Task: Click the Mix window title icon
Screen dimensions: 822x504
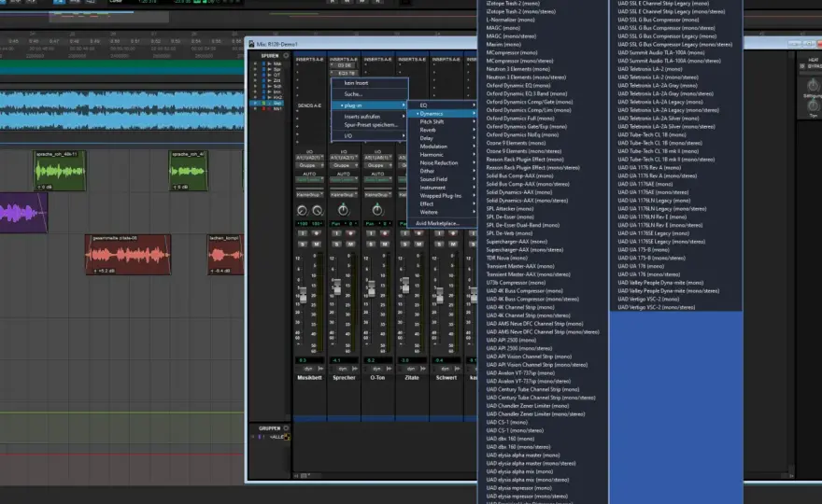Action: (x=251, y=44)
